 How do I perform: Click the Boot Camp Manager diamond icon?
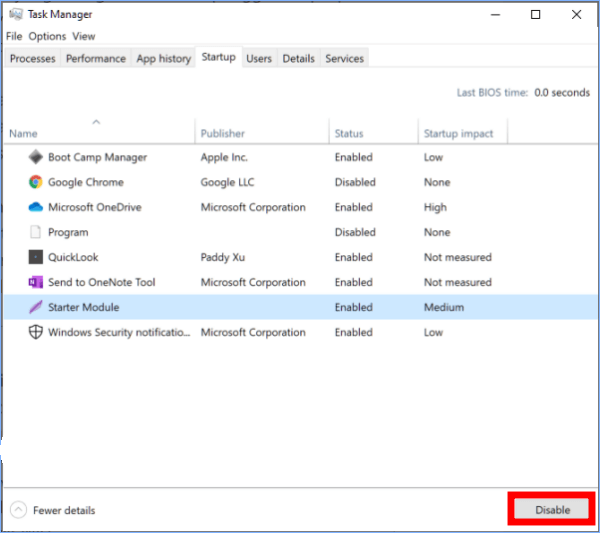(x=36, y=157)
